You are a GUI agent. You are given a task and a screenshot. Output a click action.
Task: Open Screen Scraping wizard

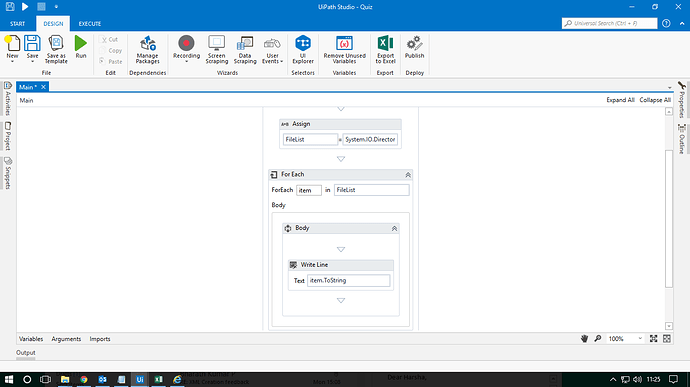tap(217, 50)
